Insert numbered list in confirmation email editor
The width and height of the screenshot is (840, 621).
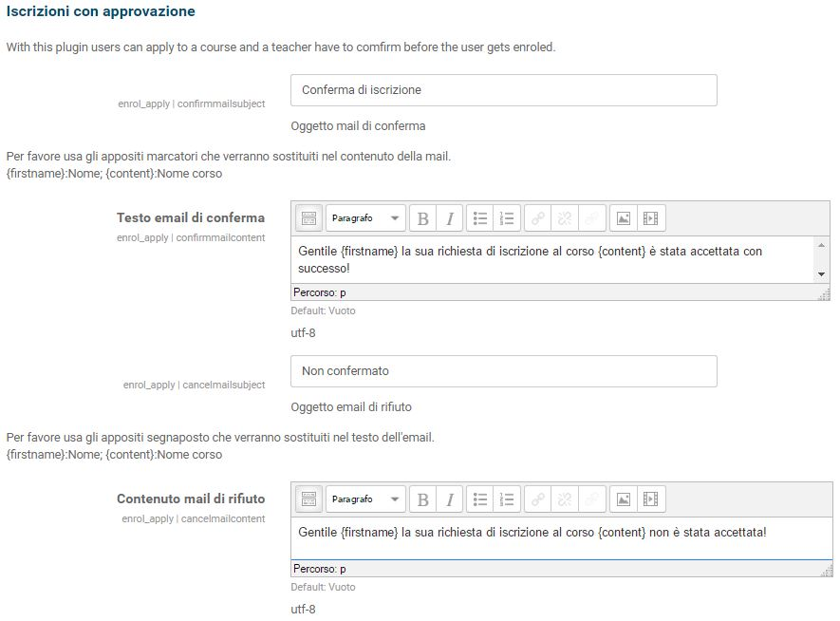coord(507,218)
